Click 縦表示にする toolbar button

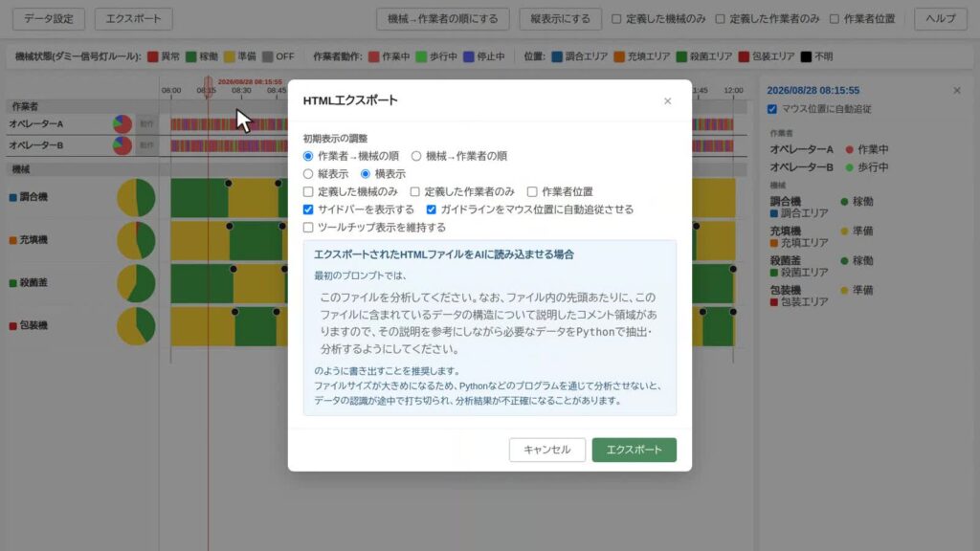coord(560,19)
